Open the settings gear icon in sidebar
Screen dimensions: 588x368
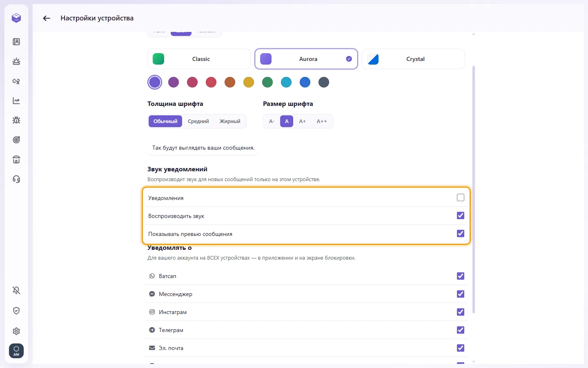(16, 331)
